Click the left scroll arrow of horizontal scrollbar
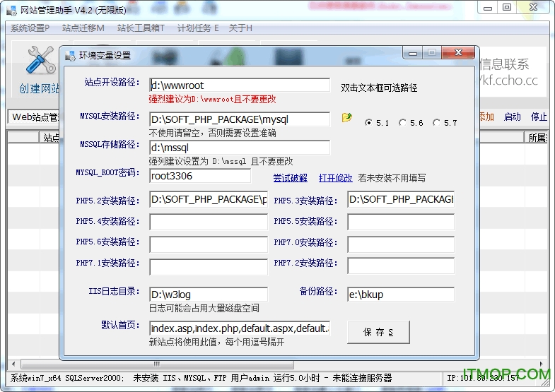555x392 pixels. click(13, 364)
